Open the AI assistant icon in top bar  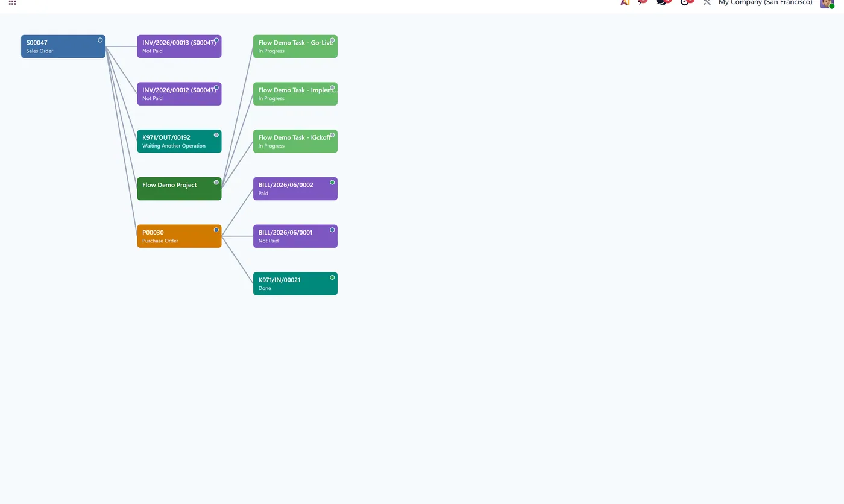pos(625,2)
